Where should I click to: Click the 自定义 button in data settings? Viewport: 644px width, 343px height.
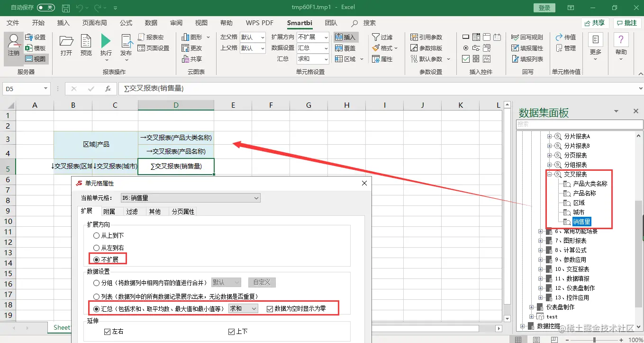coord(262,282)
